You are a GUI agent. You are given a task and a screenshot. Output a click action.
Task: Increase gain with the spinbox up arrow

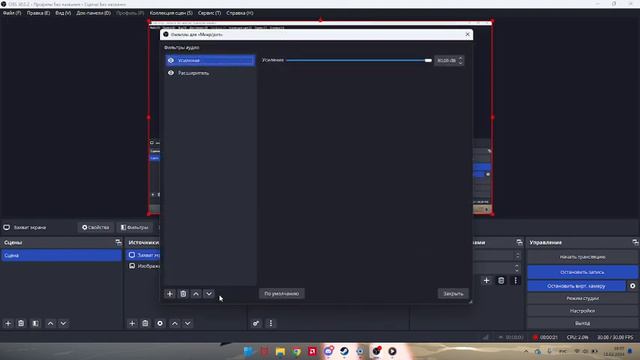(x=460, y=58)
